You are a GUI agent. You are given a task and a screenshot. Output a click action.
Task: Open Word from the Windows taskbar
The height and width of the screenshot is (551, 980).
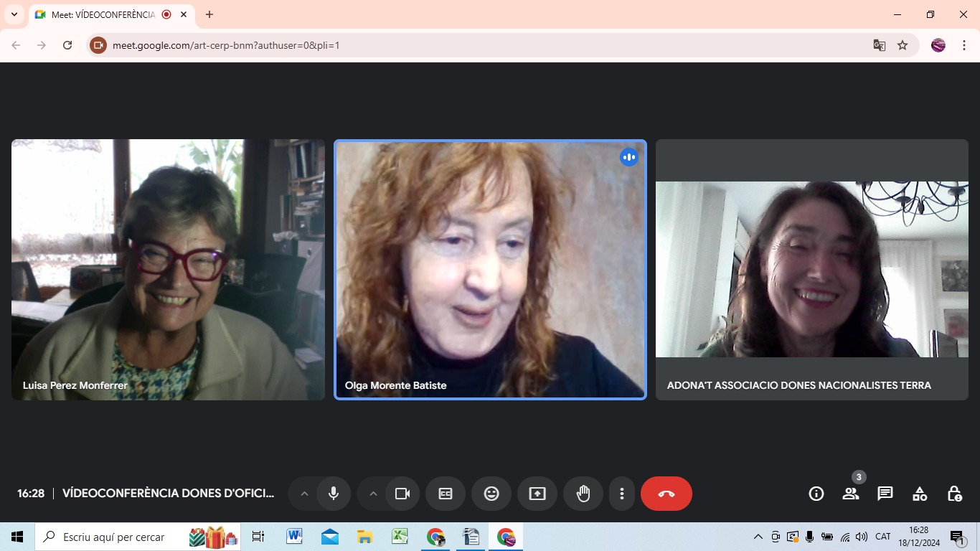294,537
